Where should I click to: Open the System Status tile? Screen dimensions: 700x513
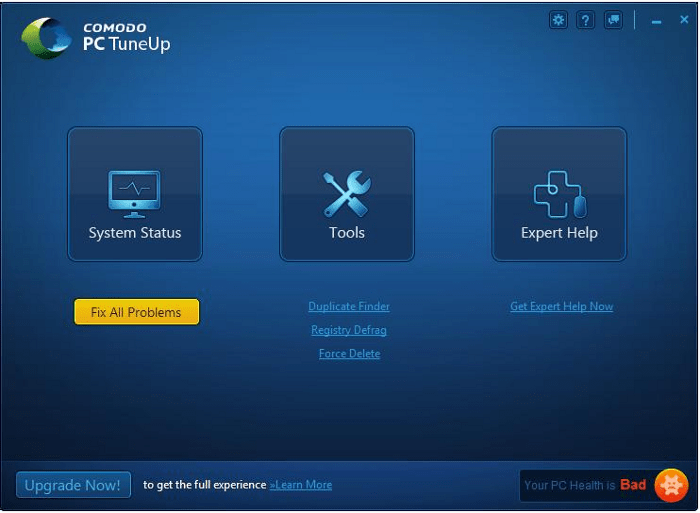(x=135, y=194)
